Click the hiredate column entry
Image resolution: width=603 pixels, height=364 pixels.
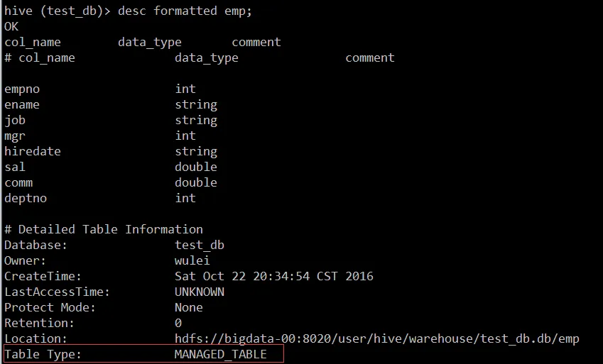click(32, 151)
